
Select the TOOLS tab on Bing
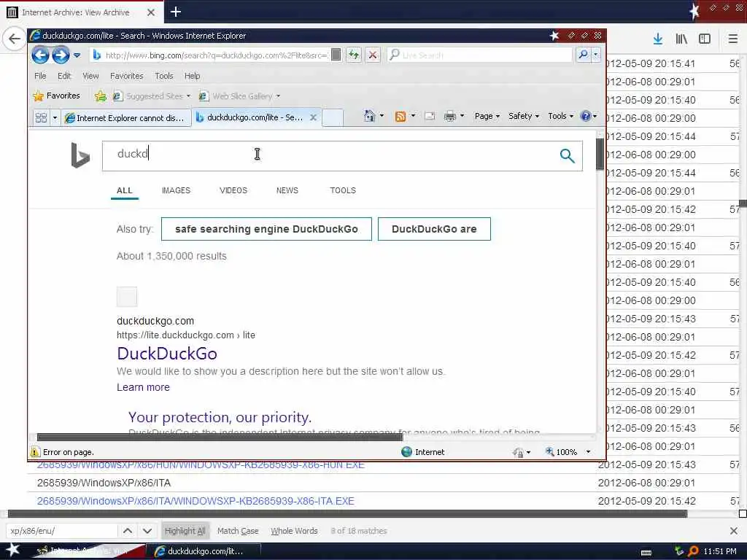point(343,190)
